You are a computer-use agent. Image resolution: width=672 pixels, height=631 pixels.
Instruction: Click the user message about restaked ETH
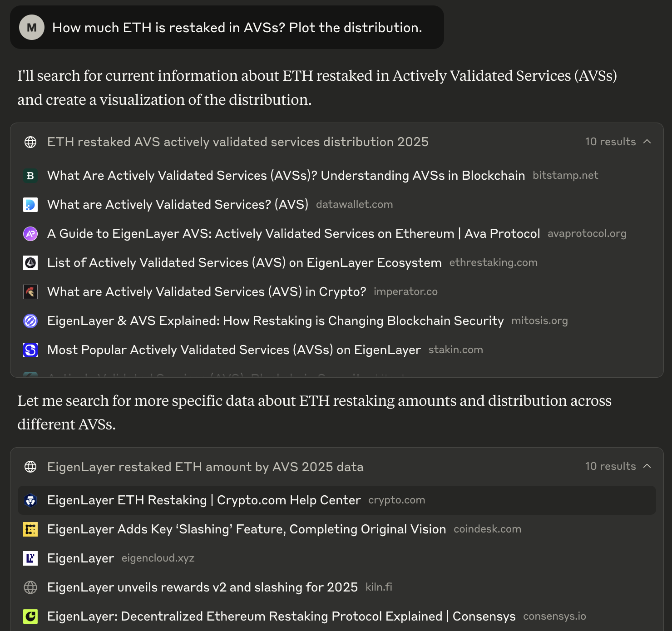[x=237, y=28]
